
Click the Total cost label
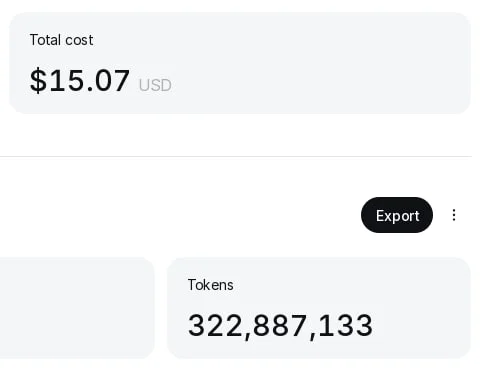(x=61, y=40)
